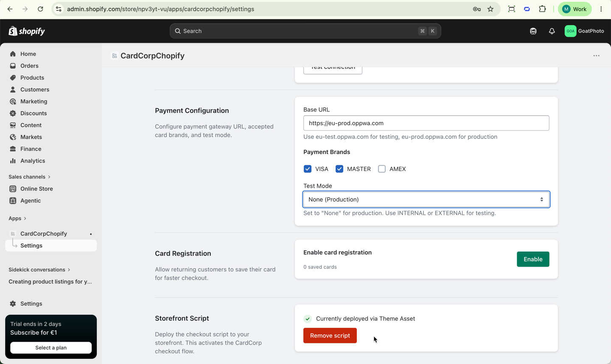Open the Test Mode dropdown
Image resolution: width=611 pixels, height=364 pixels.
click(x=426, y=199)
